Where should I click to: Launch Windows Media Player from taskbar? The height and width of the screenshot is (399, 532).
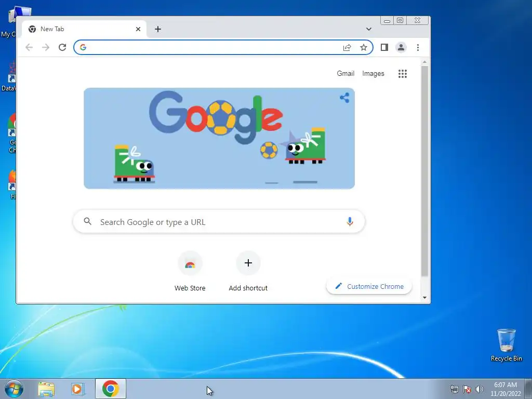tap(77, 389)
